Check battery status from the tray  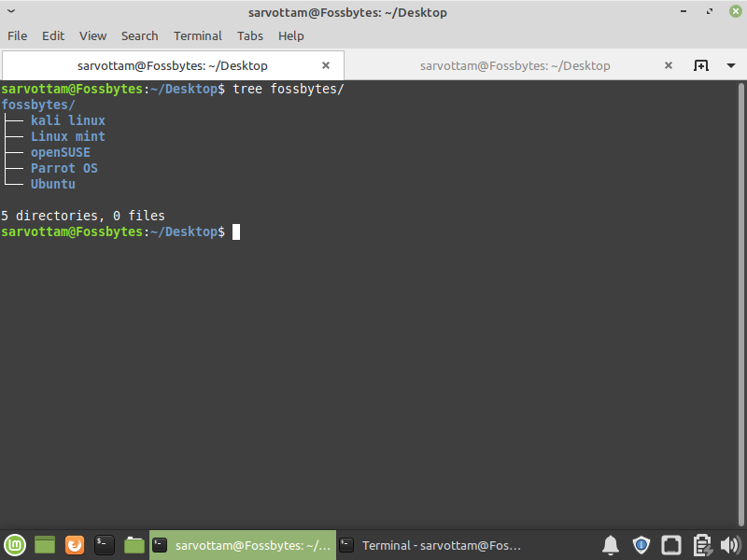click(x=701, y=544)
